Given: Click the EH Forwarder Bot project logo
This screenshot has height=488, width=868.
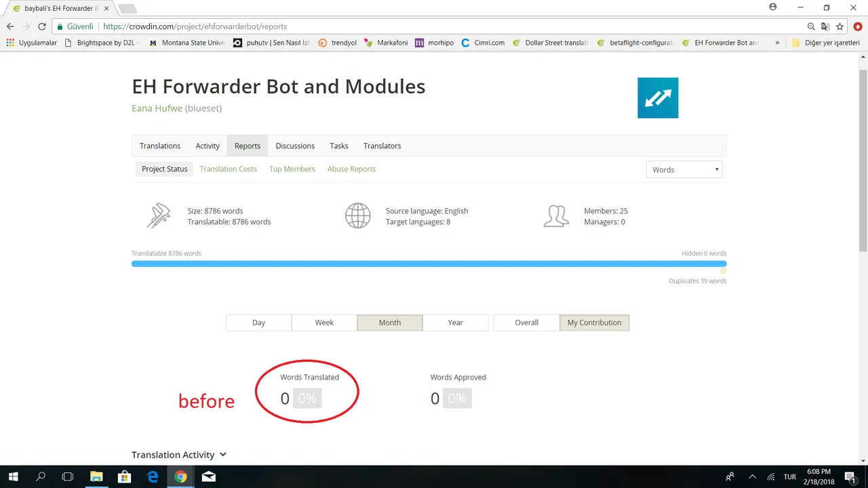Looking at the screenshot, I should [x=658, y=98].
